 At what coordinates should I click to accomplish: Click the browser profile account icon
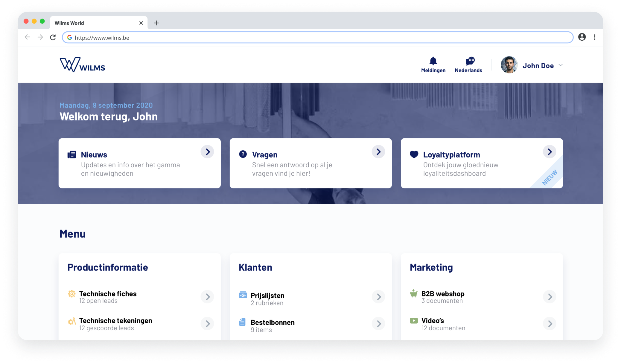(582, 37)
